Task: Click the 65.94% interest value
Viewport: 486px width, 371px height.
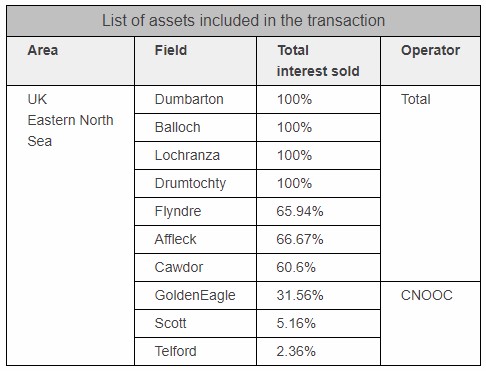Action: 300,211
